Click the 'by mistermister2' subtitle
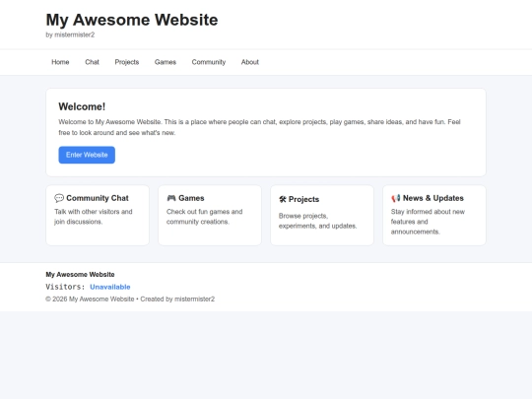Screen dimensions: 532x399 tap(70, 34)
